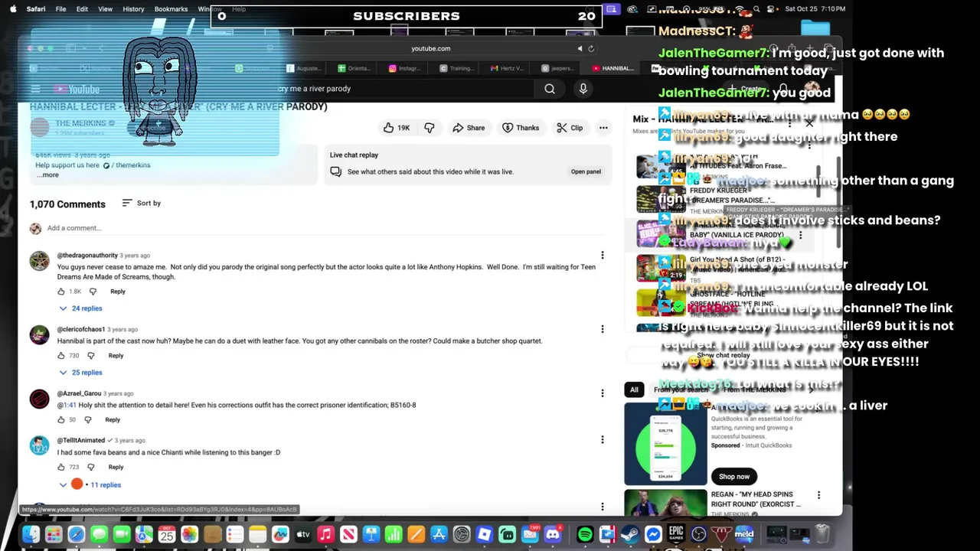Open Finder from the dock
This screenshot has width=980, height=551.
[31, 534]
